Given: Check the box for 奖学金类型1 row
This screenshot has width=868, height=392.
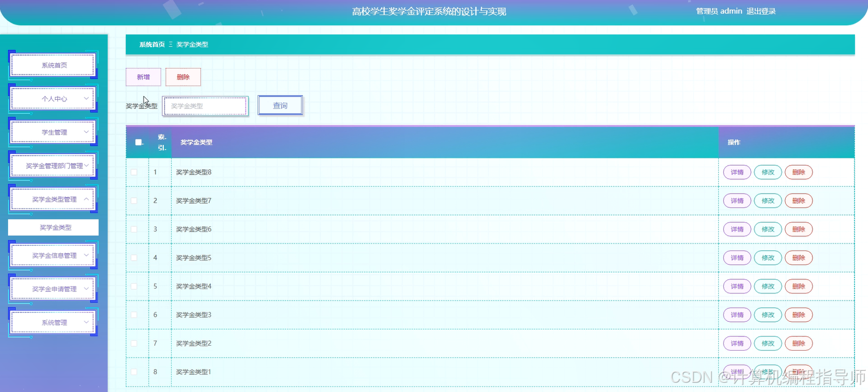Looking at the screenshot, I should [x=134, y=372].
